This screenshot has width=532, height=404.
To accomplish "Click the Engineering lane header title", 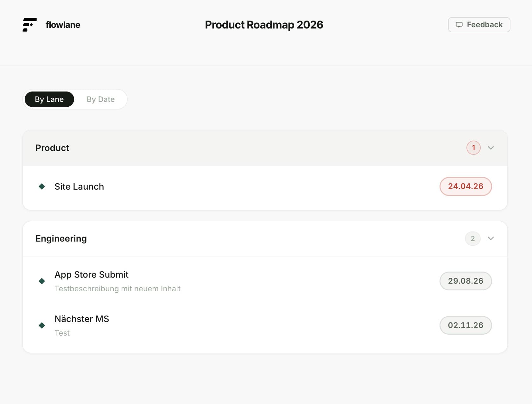I will [x=61, y=238].
